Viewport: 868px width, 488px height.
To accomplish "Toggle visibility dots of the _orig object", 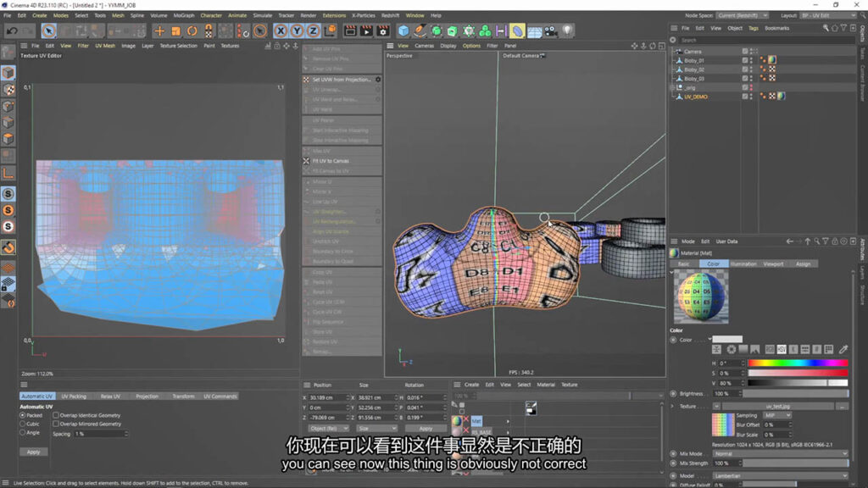I will click(x=752, y=87).
